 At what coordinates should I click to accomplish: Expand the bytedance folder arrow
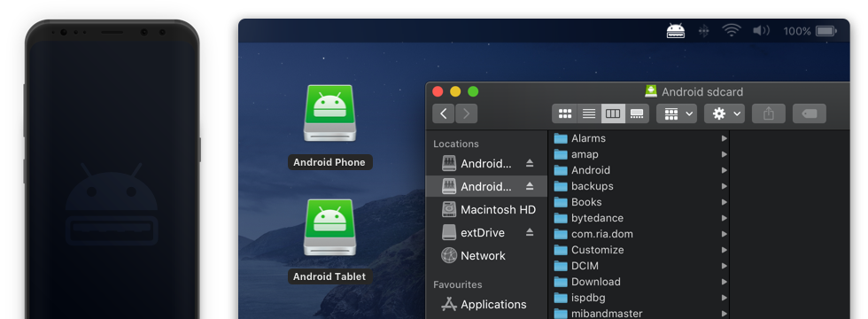coord(724,218)
